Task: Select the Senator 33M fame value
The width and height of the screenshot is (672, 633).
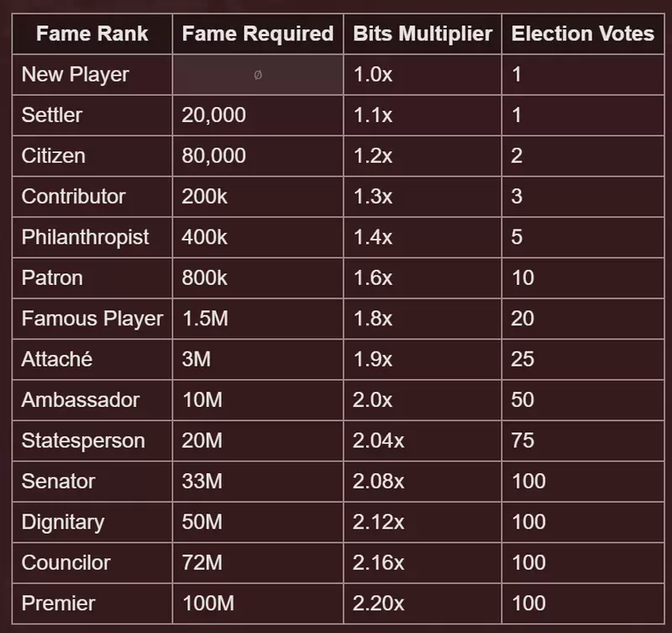Action: [202, 481]
